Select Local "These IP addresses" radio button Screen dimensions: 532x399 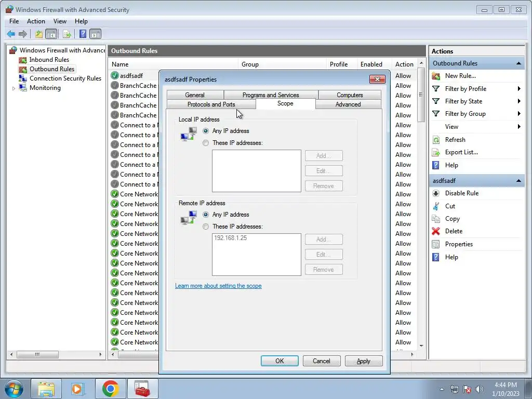pos(206,143)
